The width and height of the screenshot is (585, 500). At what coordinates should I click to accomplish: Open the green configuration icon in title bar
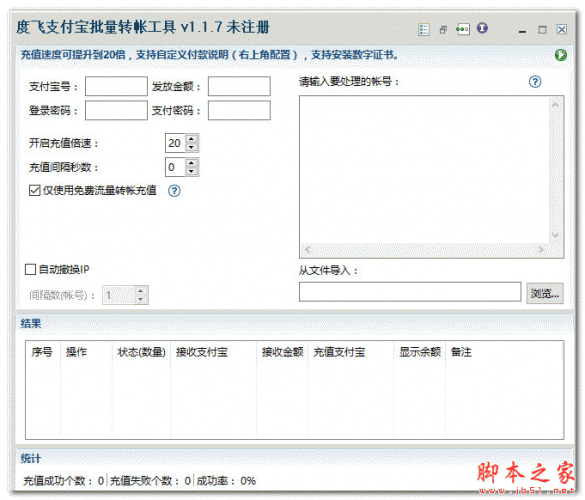(463, 29)
